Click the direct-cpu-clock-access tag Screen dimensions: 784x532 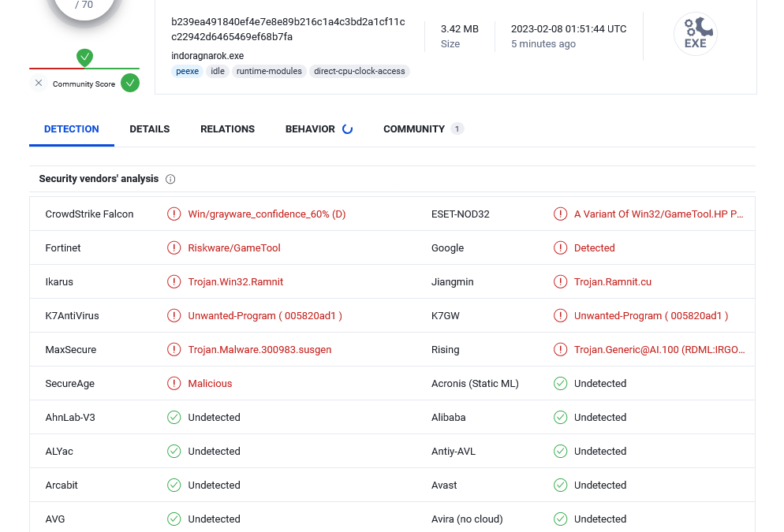pos(360,72)
